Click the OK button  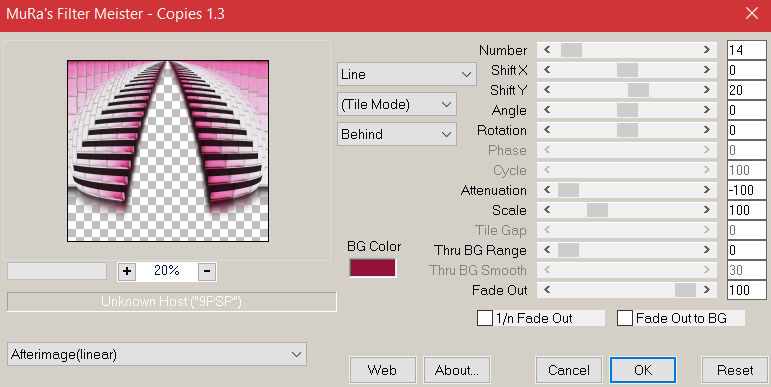click(x=643, y=370)
